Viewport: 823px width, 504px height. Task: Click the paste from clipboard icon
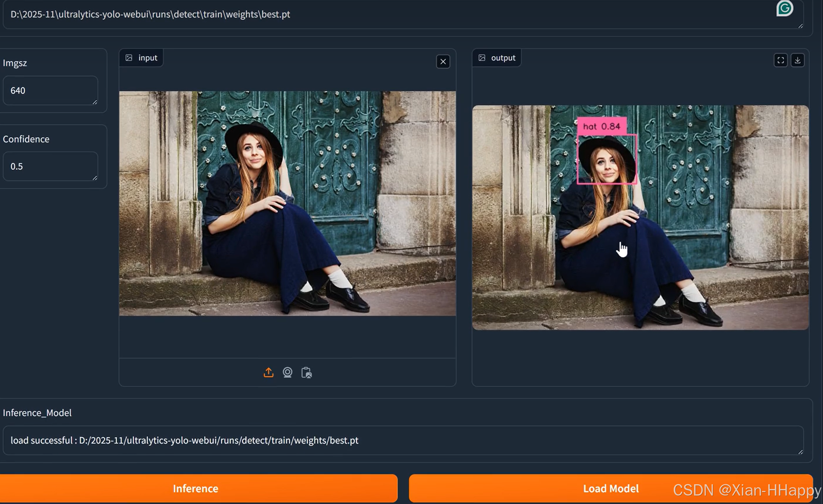tap(306, 372)
